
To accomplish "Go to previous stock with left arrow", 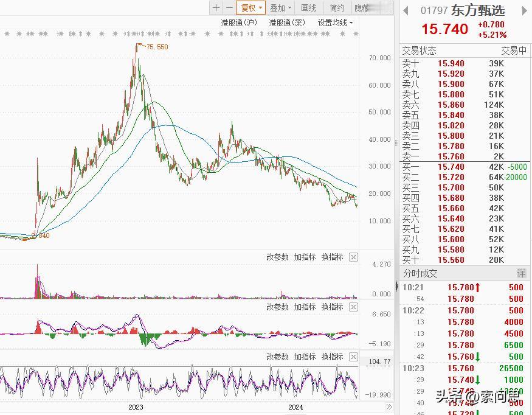I will [406, 10].
